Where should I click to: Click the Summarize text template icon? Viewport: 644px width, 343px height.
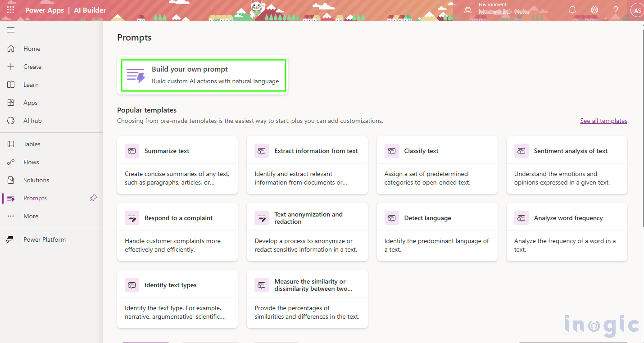(x=132, y=151)
